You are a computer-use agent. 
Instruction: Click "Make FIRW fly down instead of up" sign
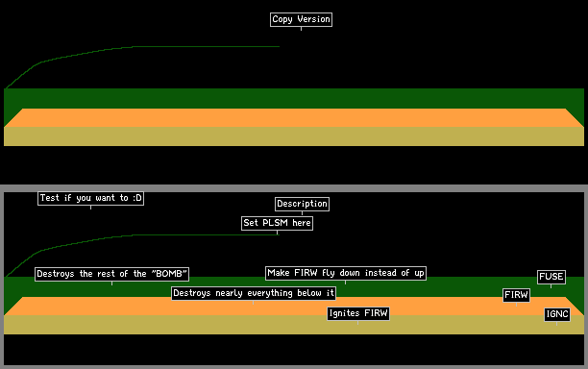[346, 273]
